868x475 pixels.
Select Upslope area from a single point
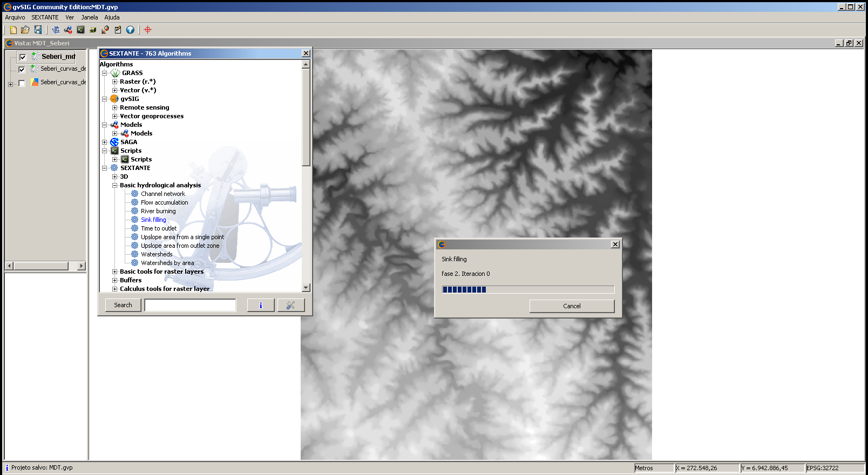point(182,237)
